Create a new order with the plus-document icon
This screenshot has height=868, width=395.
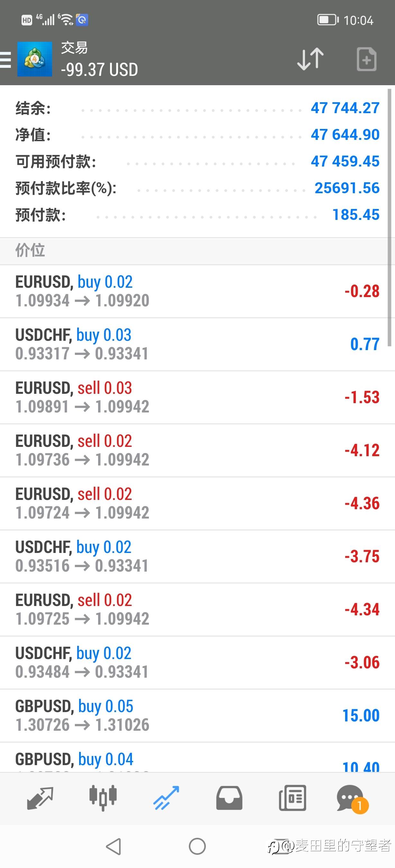366,59
